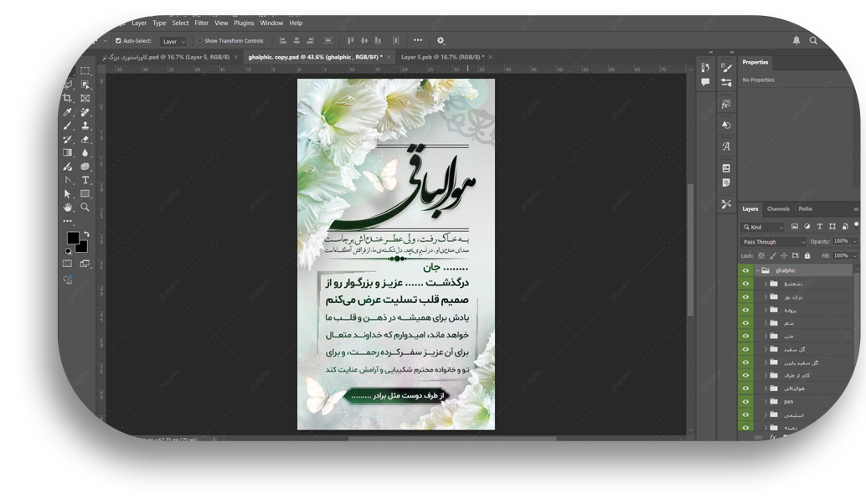Enable the Auto-Select checkbox

point(118,40)
